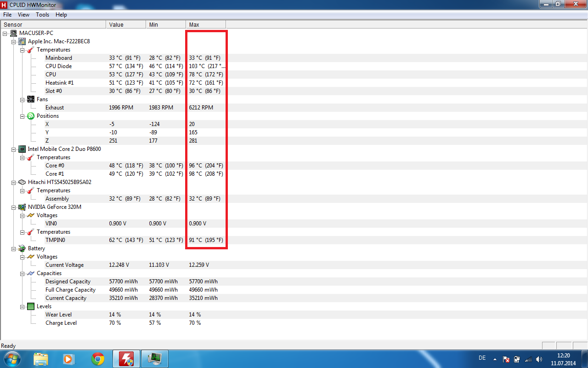Click the red lightning taskbar app icon
Viewport: 588px width, 368px height.
tap(126, 359)
